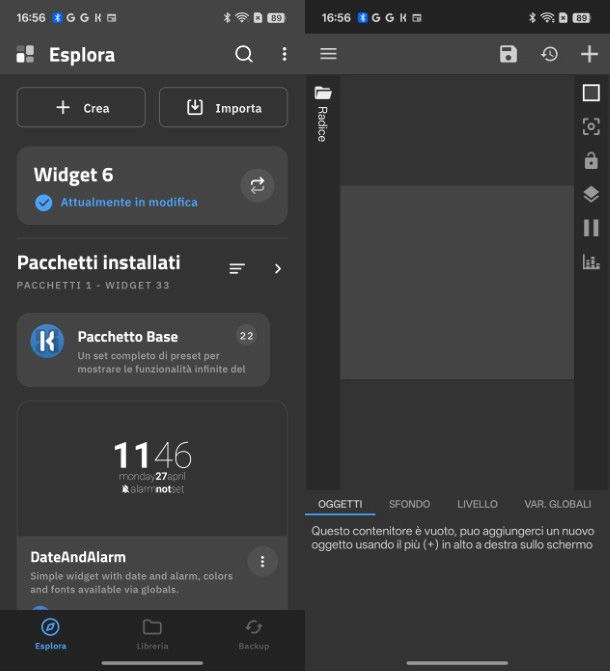610x671 pixels.
Task: Open the layers stack icon in the sidebar
Action: click(591, 194)
